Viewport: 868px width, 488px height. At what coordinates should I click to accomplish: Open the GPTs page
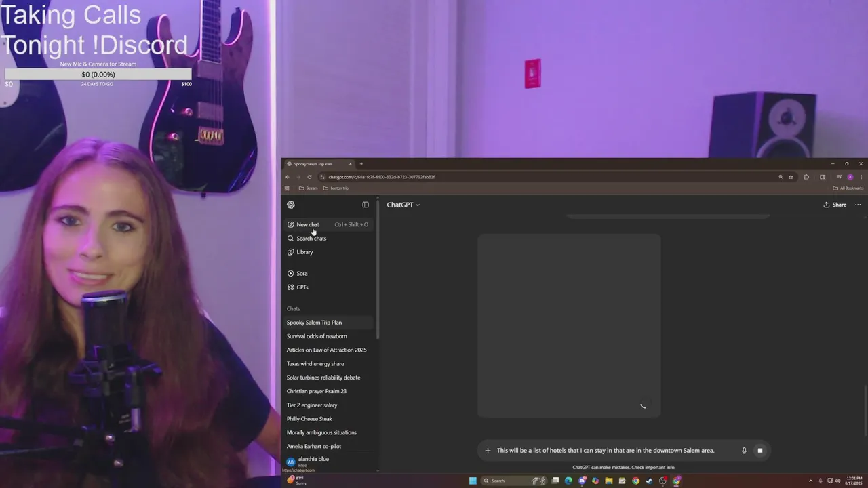[328, 287]
